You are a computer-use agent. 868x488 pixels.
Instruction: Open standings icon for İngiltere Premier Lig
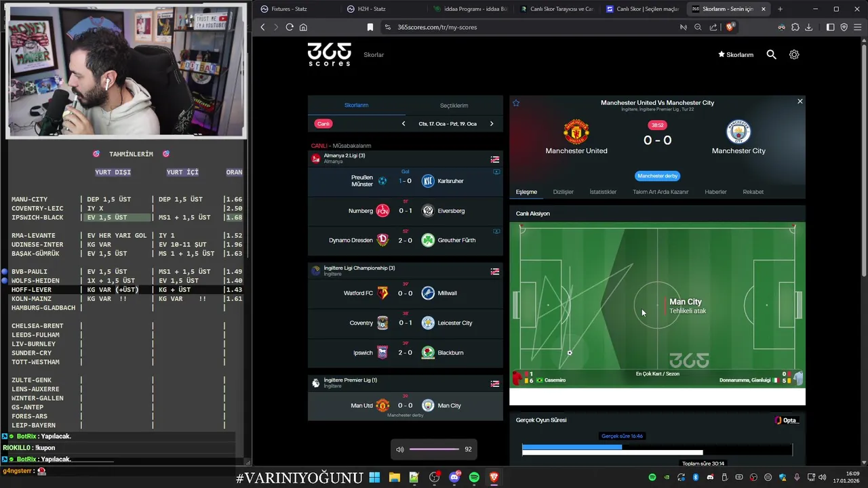(x=495, y=384)
